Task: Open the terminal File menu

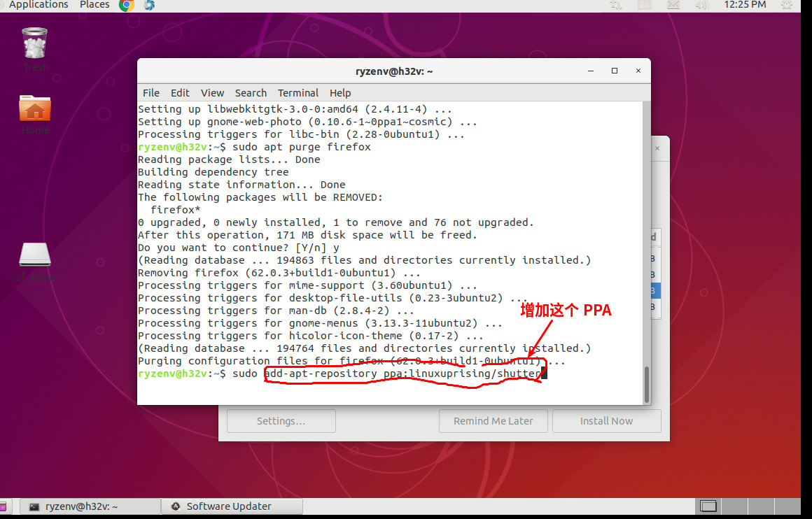Action: [x=150, y=93]
